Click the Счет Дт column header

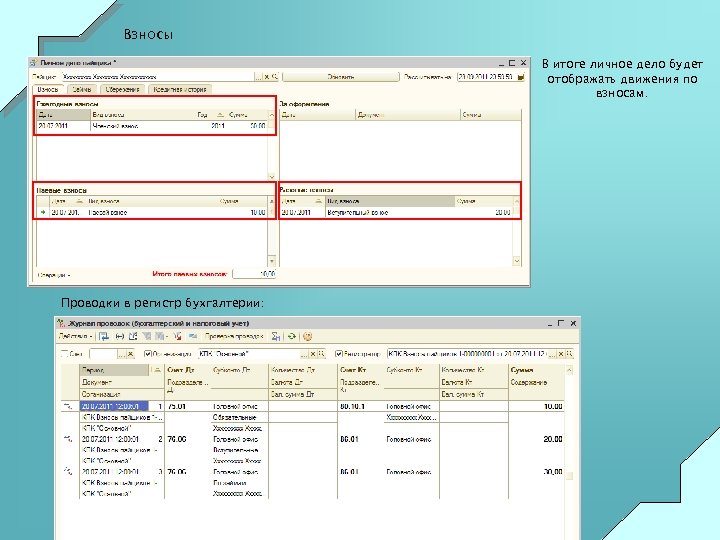point(187,370)
